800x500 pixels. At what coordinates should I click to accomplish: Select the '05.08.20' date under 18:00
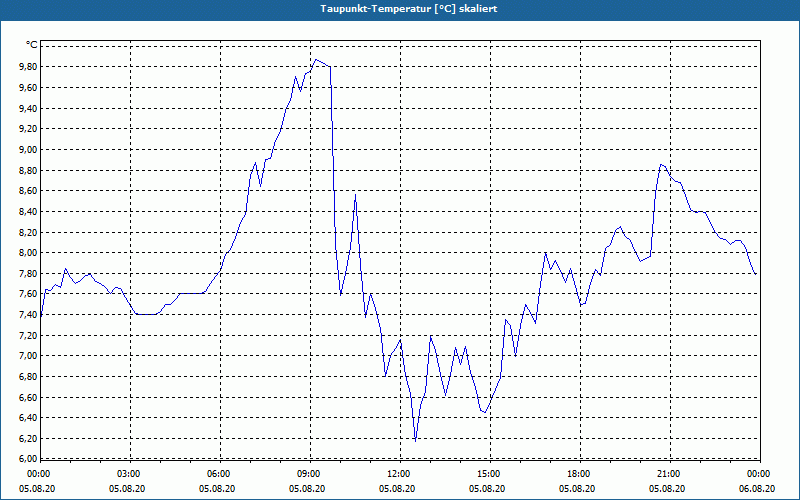pos(578,489)
